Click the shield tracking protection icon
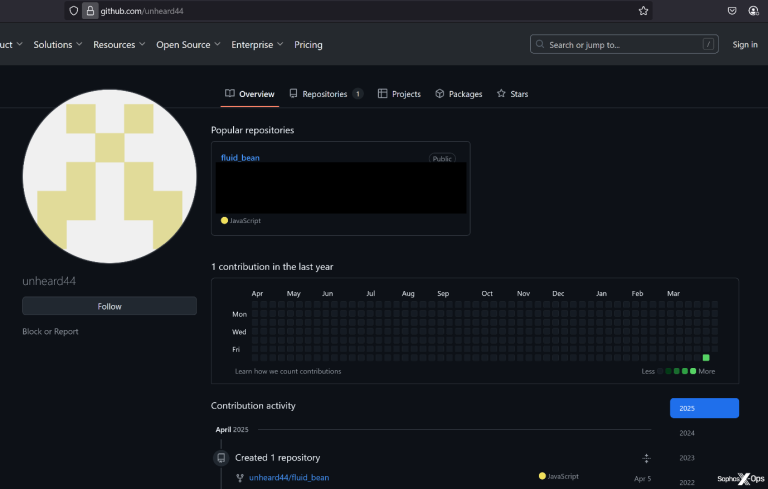The width and height of the screenshot is (768, 489). coord(73,11)
